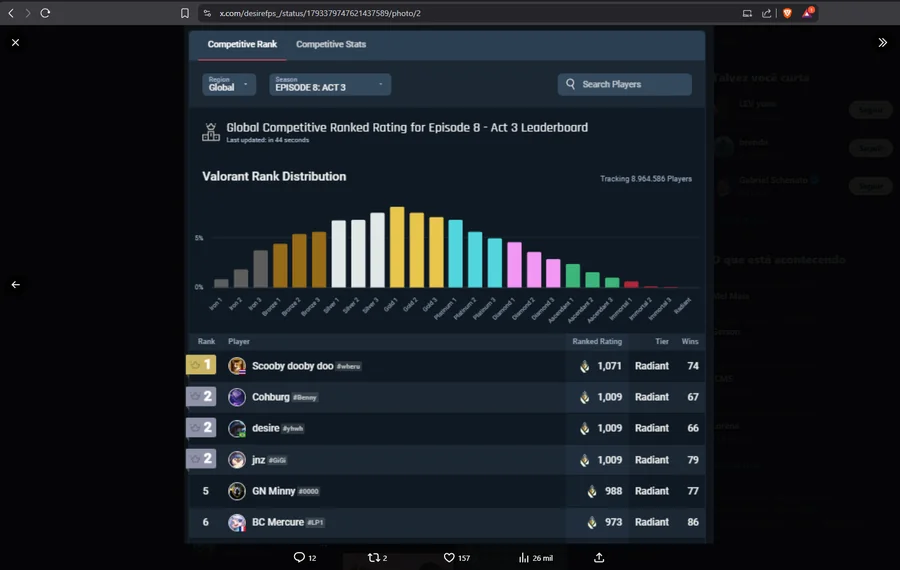900x570 pixels.
Task: Repost the tweet icon
Action: click(374, 557)
